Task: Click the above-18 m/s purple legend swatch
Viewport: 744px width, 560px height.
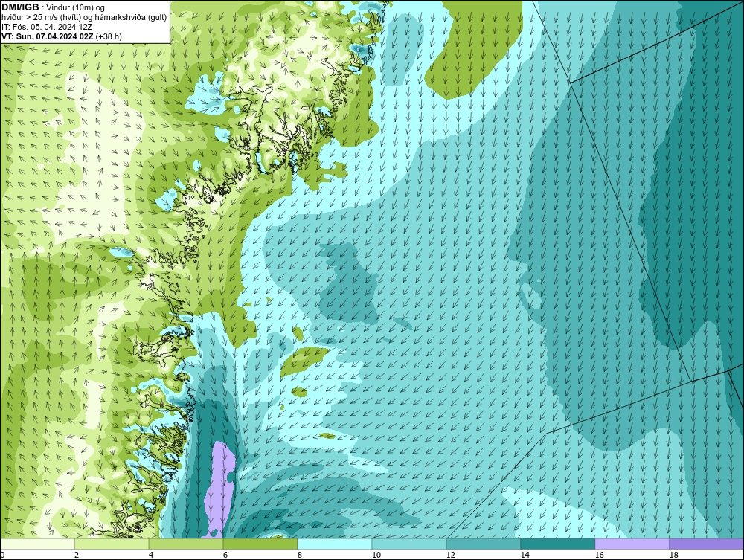Action: click(707, 544)
